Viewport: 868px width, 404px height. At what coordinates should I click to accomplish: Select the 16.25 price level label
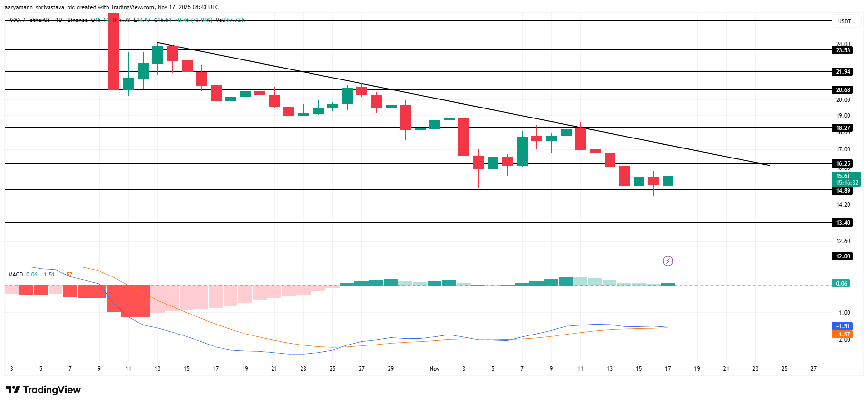(843, 164)
